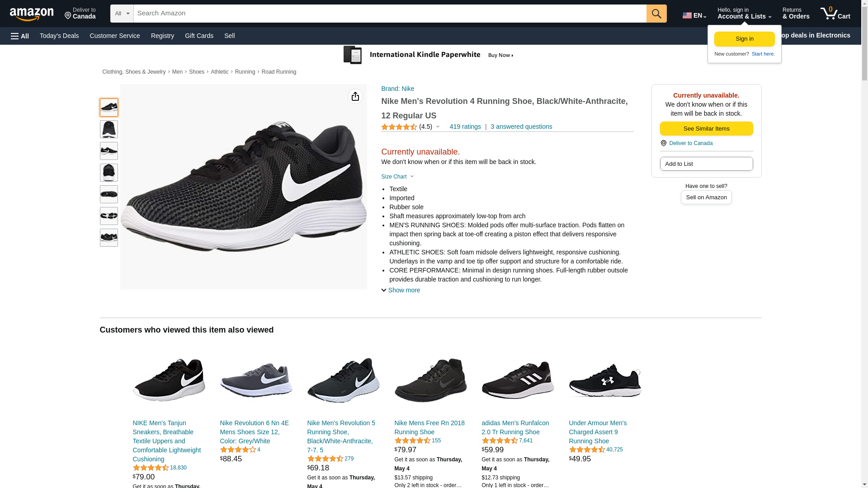Click the yellow Sign in button
This screenshot has width=868, height=488.
(744, 39)
